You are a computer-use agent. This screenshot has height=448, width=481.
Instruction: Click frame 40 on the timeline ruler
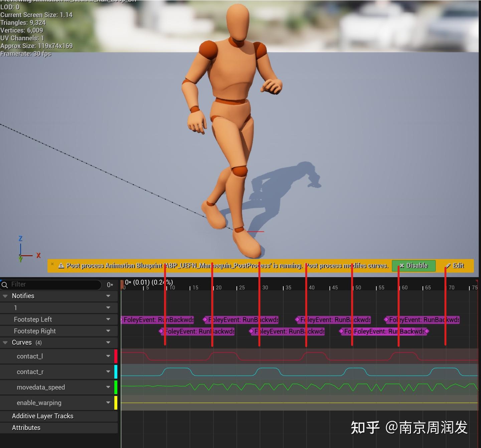312,288
